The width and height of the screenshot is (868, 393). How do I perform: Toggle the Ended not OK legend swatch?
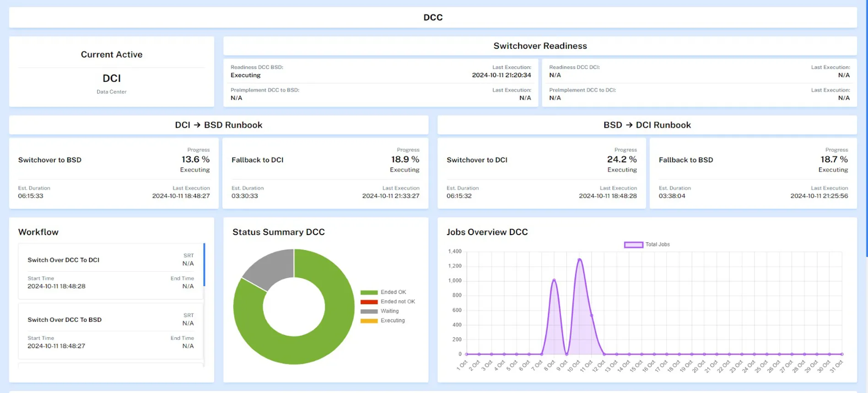(x=369, y=302)
